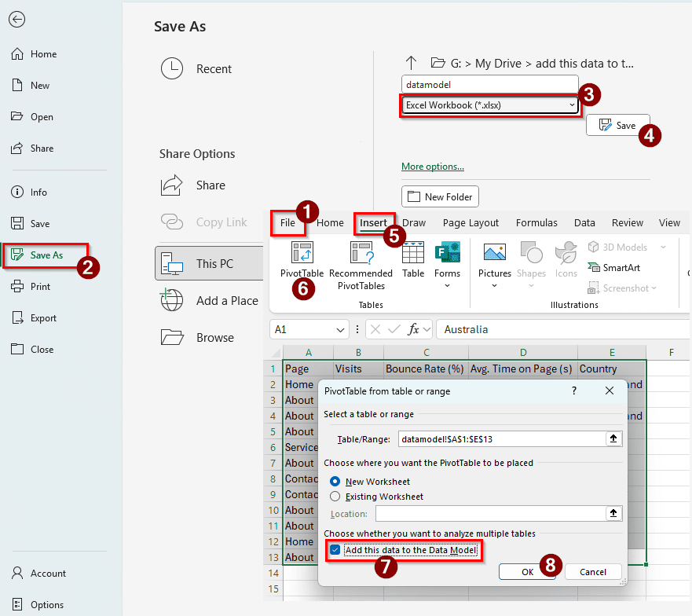
Task: Click the collapse button beside Table/Range
Action: click(614, 438)
